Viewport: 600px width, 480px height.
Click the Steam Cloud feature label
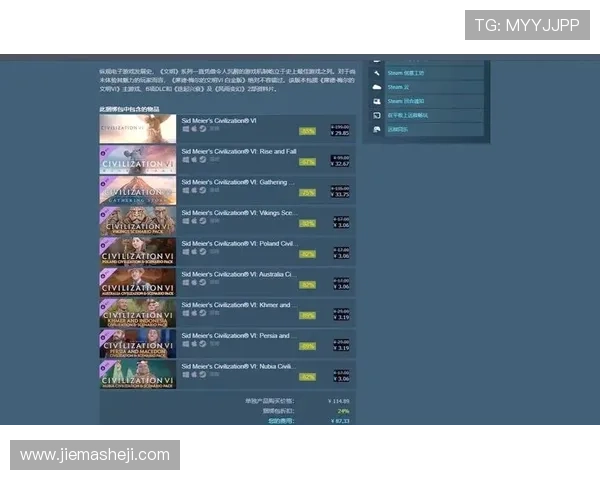point(400,87)
